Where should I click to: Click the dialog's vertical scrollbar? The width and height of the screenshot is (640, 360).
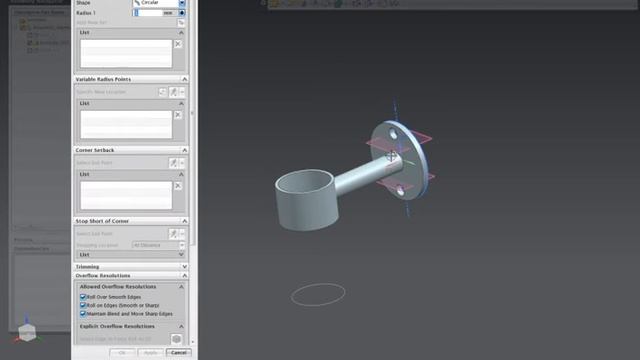[193, 122]
